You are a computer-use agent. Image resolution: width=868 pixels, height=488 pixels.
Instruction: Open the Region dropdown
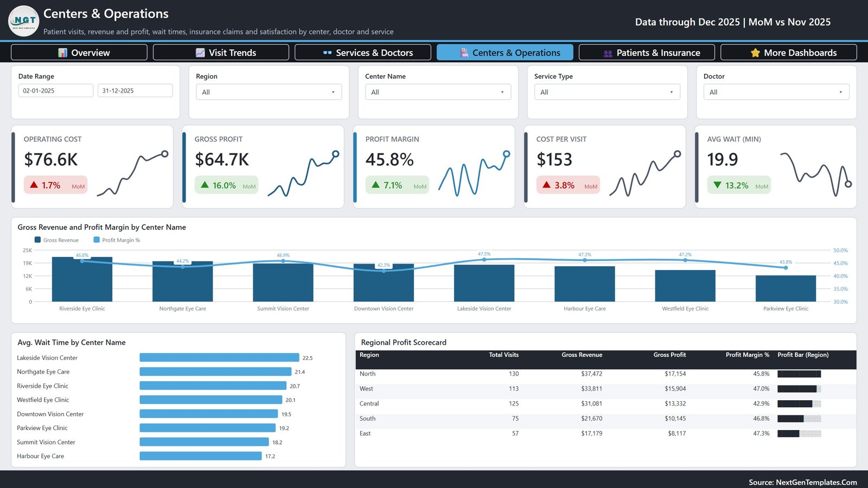pos(269,92)
